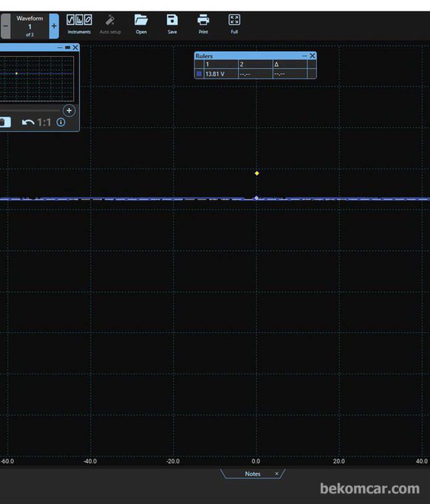Screen dimensions: 430x504
Task: Print the waveform using the Print icon
Action: (x=203, y=24)
